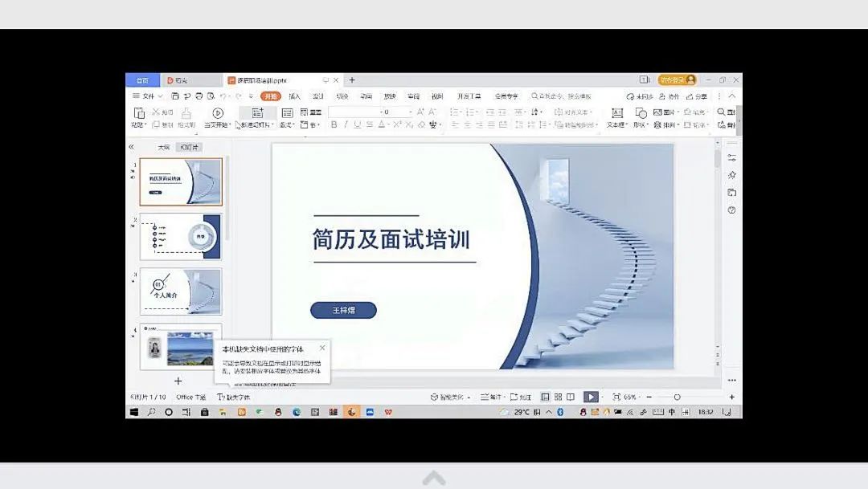Select slide 3 thumbnail '个人简介'

tap(181, 291)
